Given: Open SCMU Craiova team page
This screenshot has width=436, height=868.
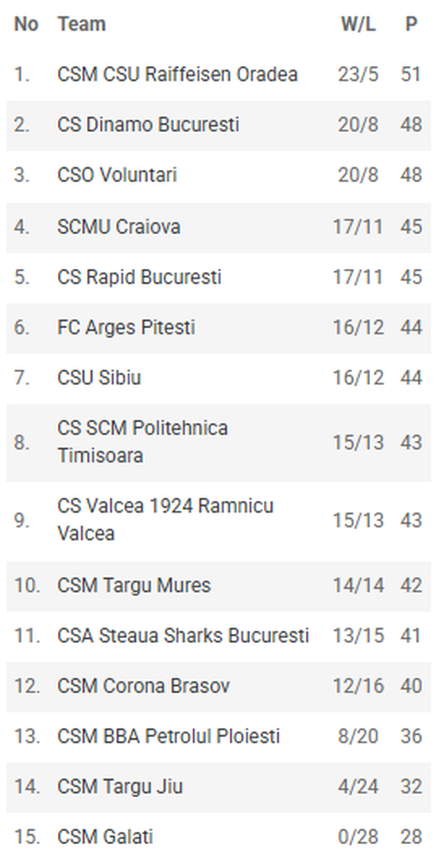Looking at the screenshot, I should click(x=119, y=226).
